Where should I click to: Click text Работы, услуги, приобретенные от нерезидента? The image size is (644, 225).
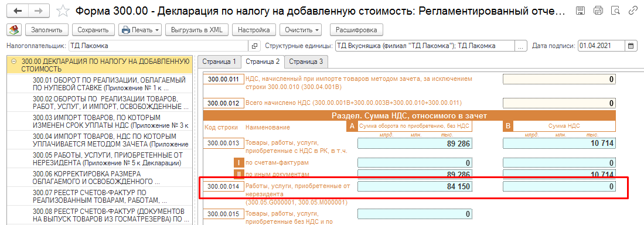click(297, 190)
